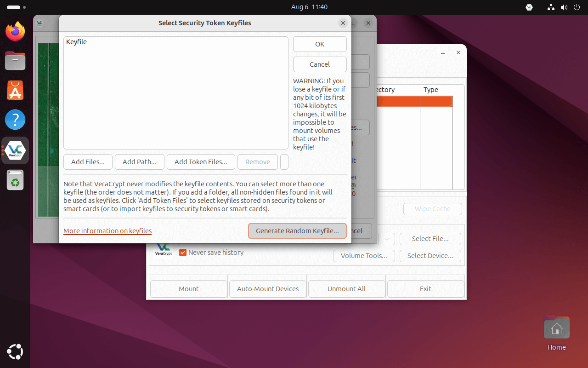Select VeraCrypt icon in the dock
The image size is (588, 368).
(15, 150)
